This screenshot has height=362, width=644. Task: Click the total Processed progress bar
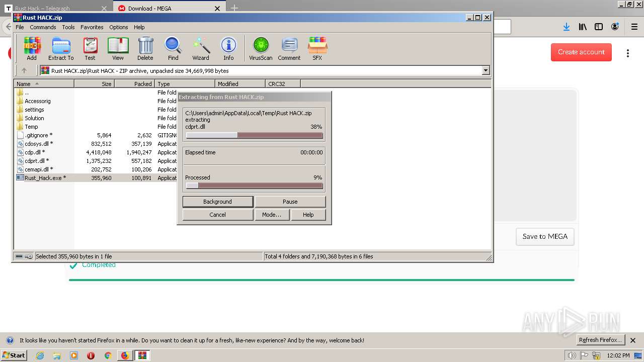coord(254,186)
